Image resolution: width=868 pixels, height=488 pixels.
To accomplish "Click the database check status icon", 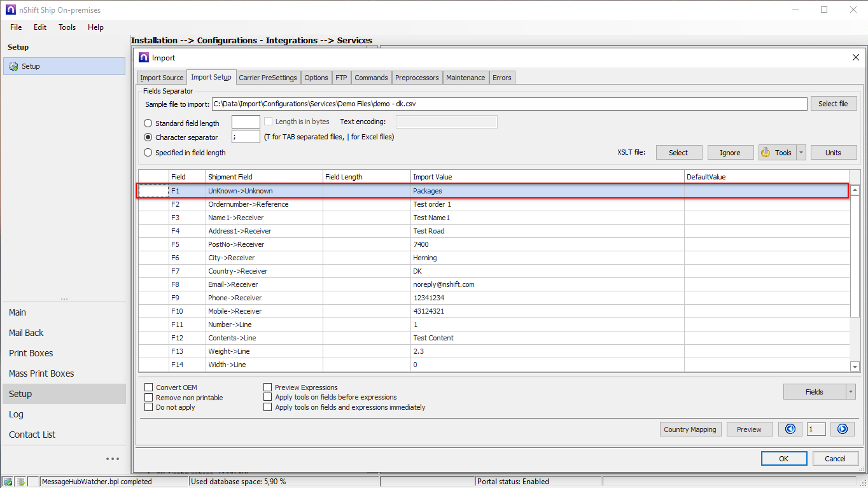I will pos(8,482).
